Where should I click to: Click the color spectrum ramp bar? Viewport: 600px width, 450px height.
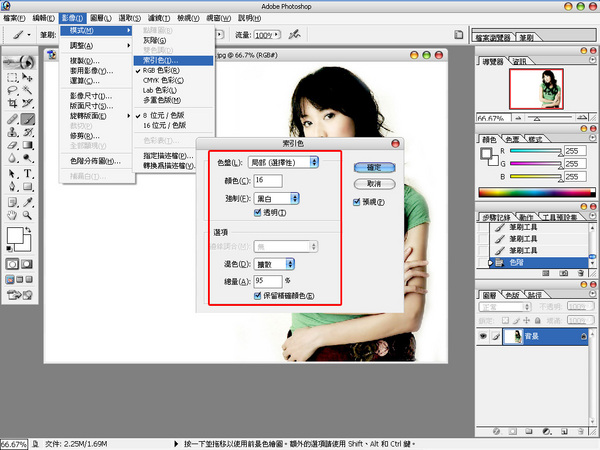tap(537, 192)
